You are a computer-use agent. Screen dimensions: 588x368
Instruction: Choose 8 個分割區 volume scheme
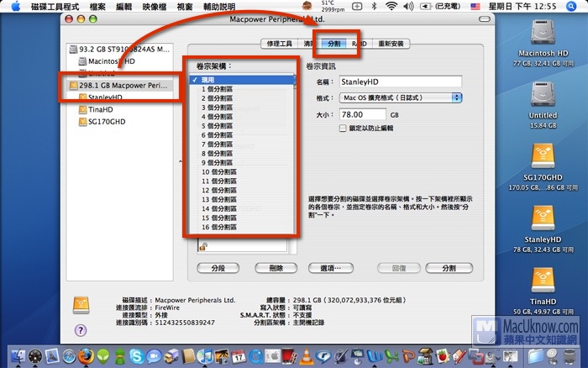242,154
